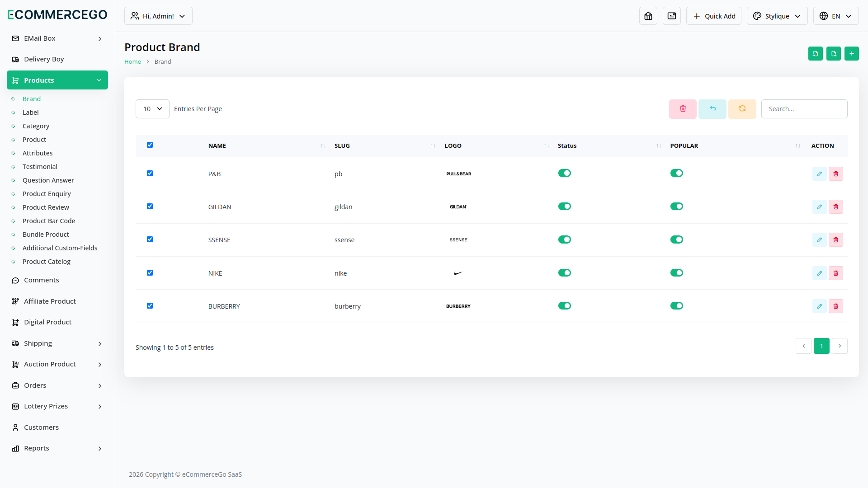Toggle Popular switch for GILDAN
Viewport: 868px width, 488px height.
point(677,206)
